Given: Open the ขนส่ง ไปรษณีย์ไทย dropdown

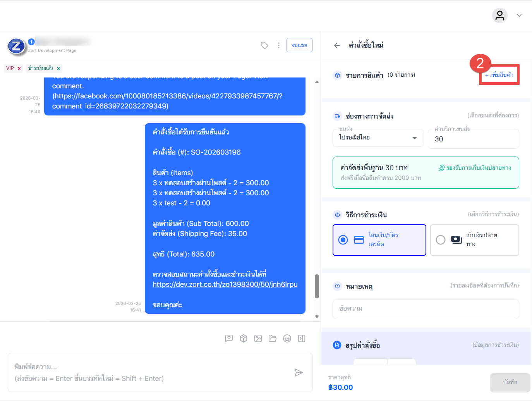Looking at the screenshot, I should coord(378,138).
